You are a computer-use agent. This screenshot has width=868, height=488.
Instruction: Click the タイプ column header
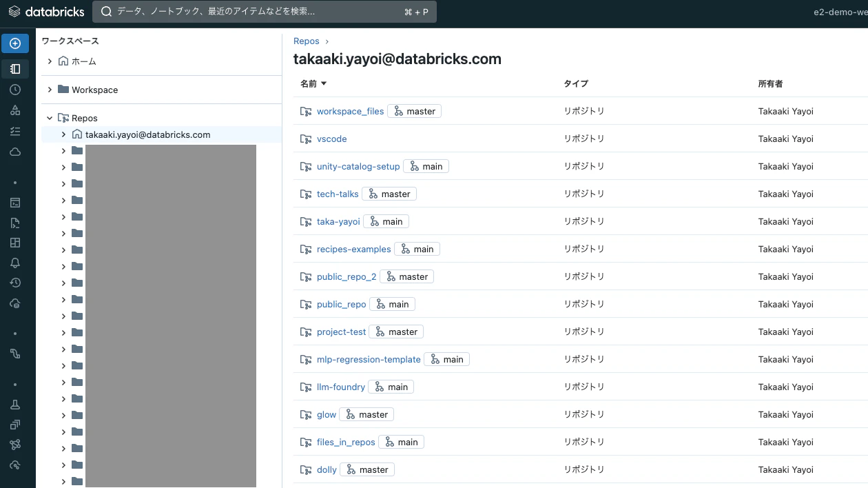(576, 83)
